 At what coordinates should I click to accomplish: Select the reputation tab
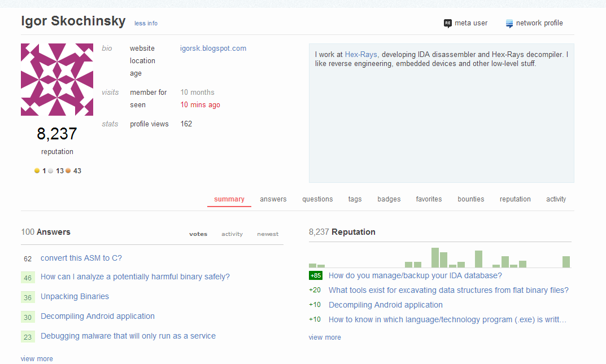tap(515, 199)
